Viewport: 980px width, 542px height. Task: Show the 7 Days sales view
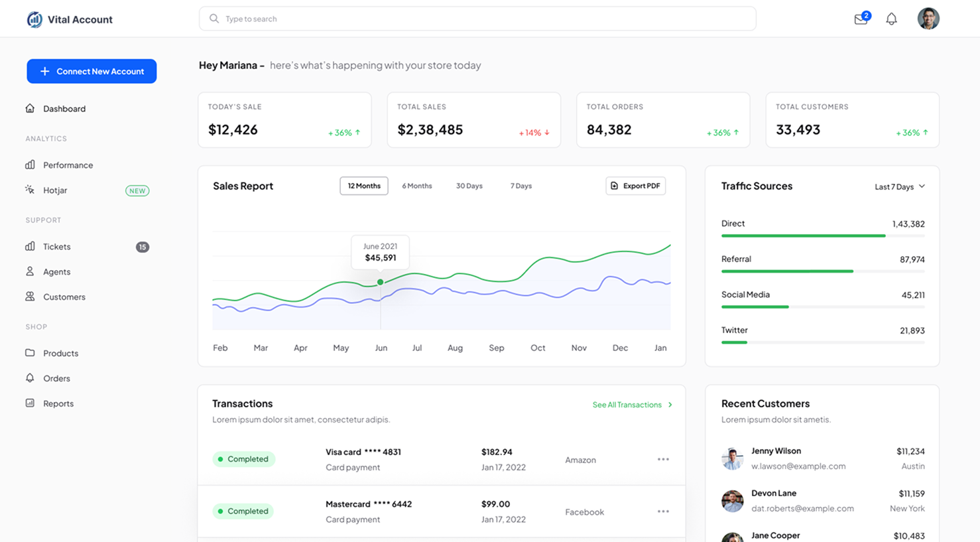521,186
